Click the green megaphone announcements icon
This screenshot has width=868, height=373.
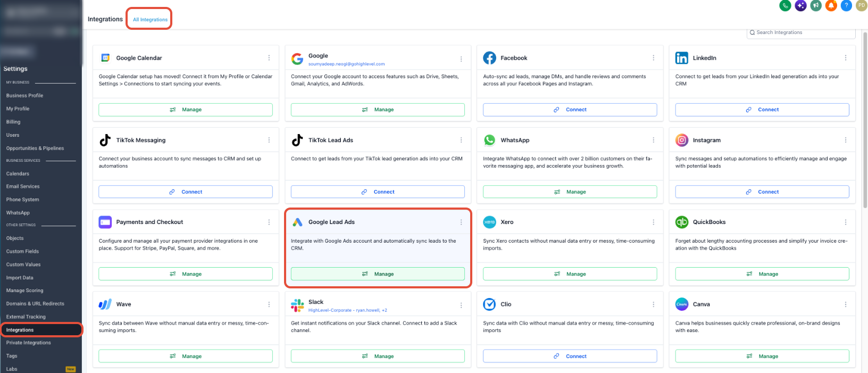pyautogui.click(x=816, y=5)
